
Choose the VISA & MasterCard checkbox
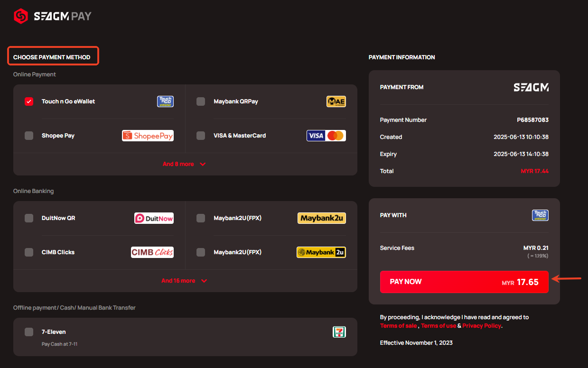coord(201,136)
